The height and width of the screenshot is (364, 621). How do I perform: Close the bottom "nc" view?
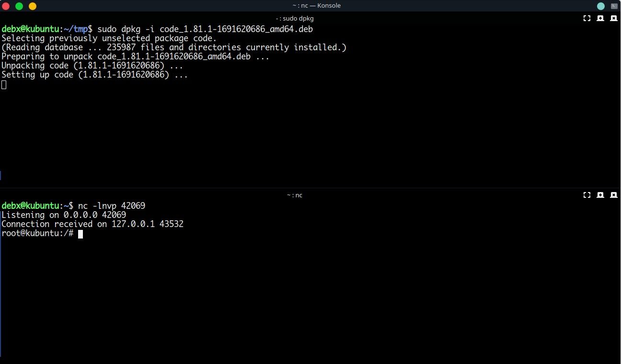(614, 195)
